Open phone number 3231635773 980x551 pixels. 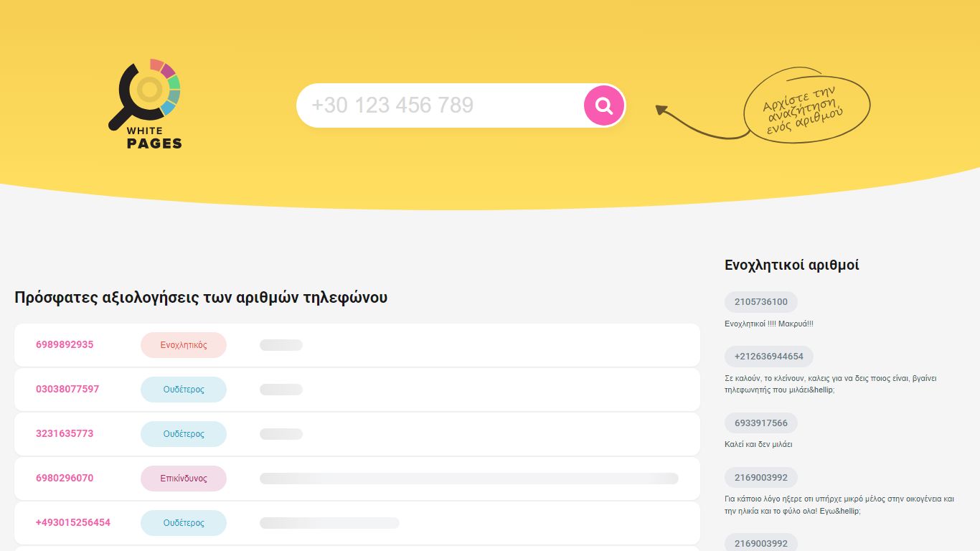point(65,433)
